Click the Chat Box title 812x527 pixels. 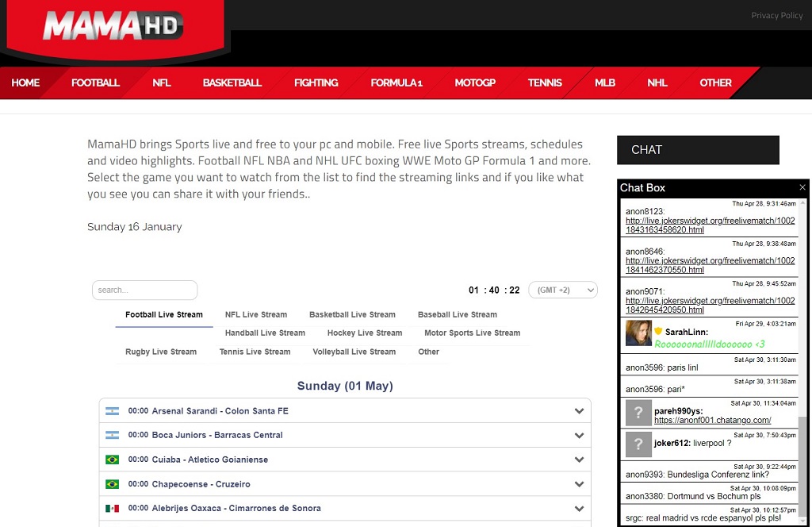tap(642, 187)
